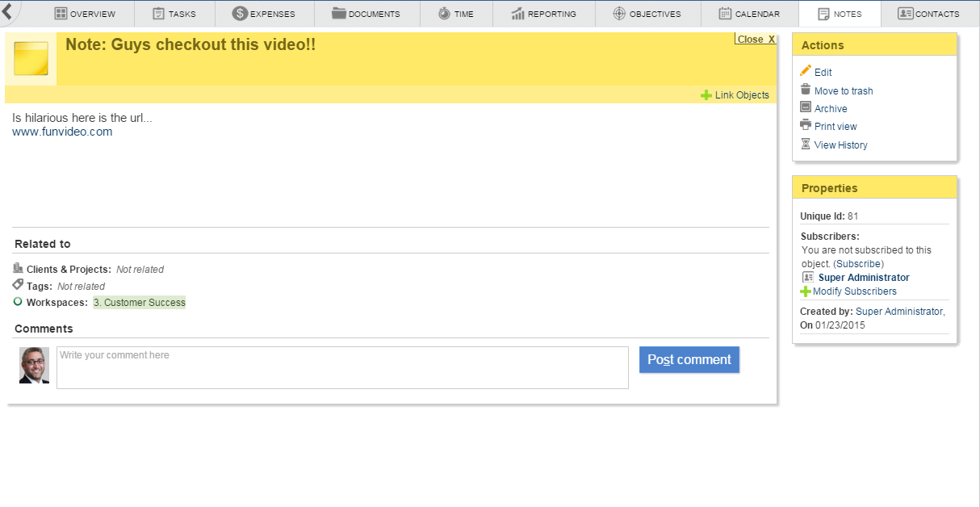Click the Archive box icon
Image resolution: width=980 pixels, height=507 pixels.
805,108
